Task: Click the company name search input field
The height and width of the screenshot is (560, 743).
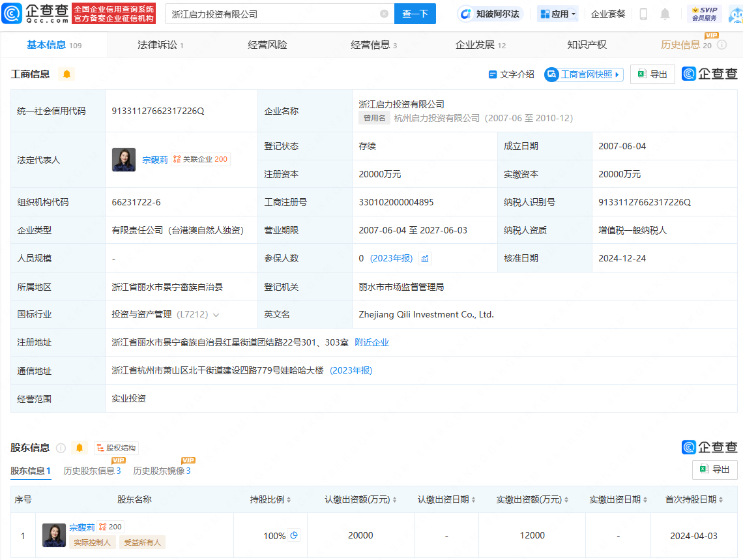Action: [x=274, y=14]
